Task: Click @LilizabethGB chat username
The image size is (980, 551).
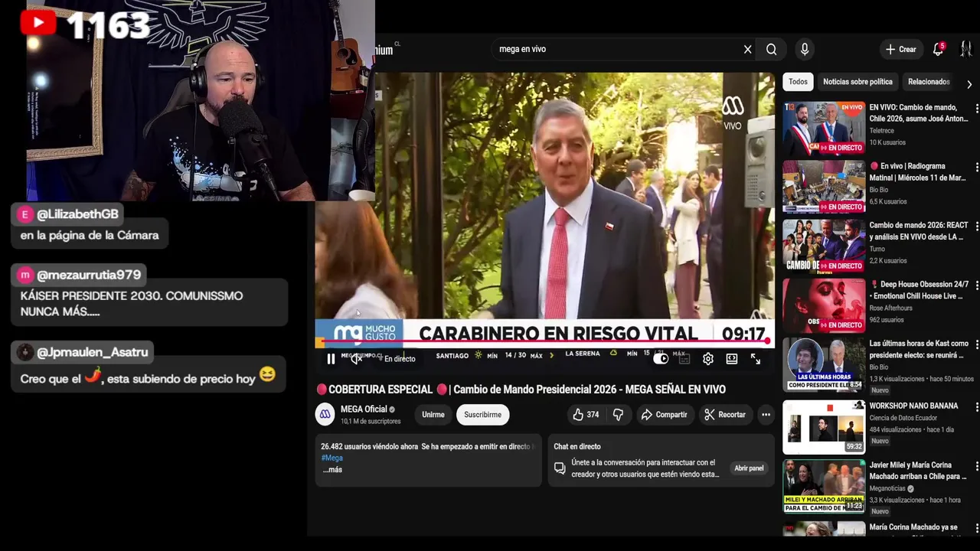Action: coord(77,214)
